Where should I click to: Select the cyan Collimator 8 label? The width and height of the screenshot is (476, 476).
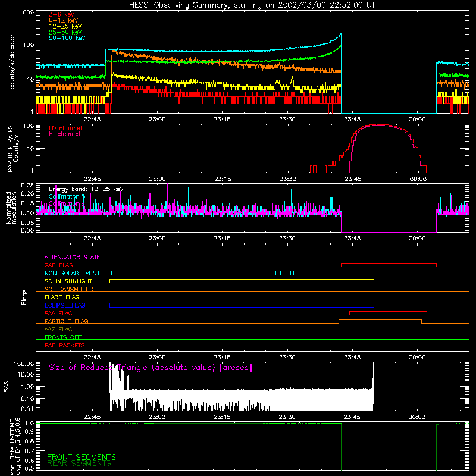(67, 196)
